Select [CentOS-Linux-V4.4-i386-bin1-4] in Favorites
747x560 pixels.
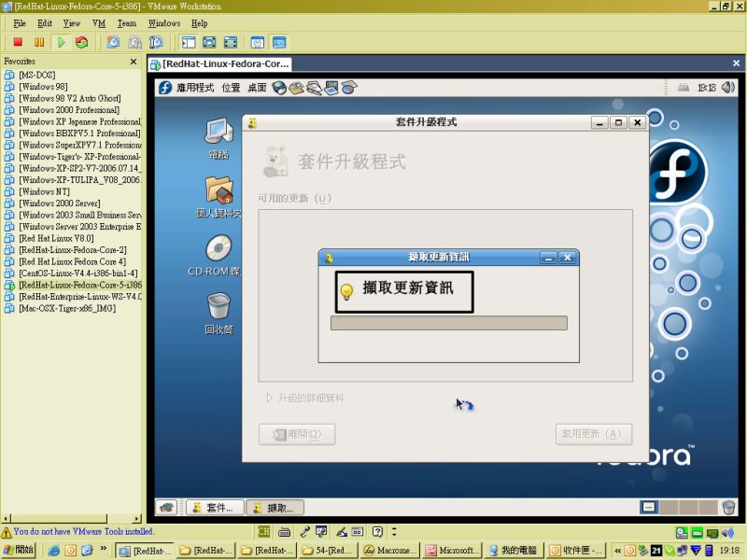point(78,273)
